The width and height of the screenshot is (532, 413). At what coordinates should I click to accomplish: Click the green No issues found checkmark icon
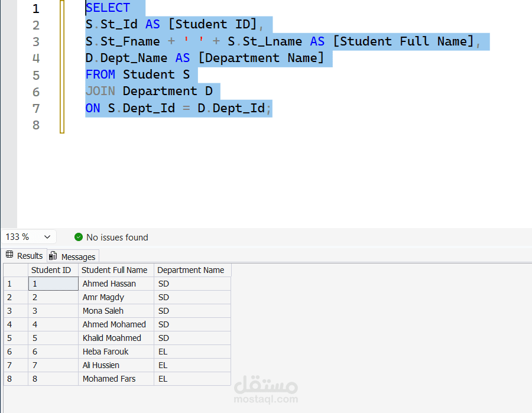(79, 237)
